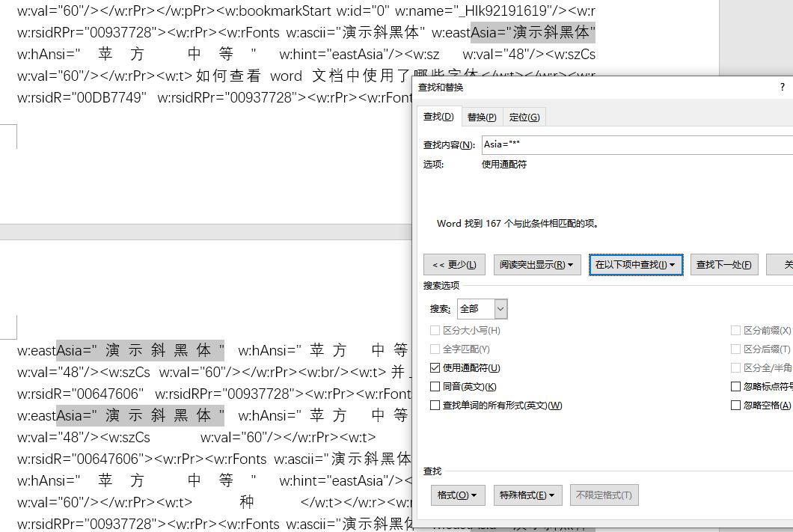Open the 特殊格式(E) Special dropdown
This screenshot has width=793, height=532.
click(528, 495)
